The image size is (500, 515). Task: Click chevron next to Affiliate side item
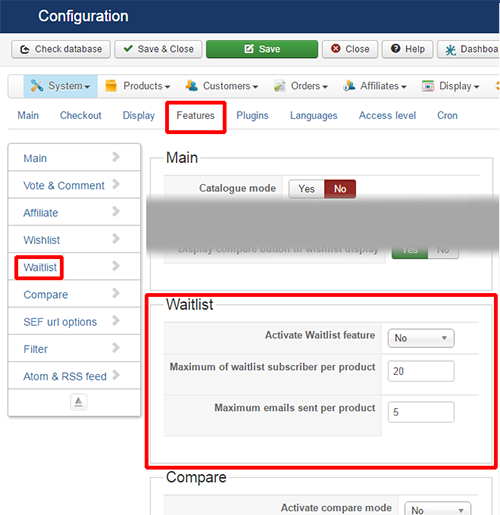point(116,211)
